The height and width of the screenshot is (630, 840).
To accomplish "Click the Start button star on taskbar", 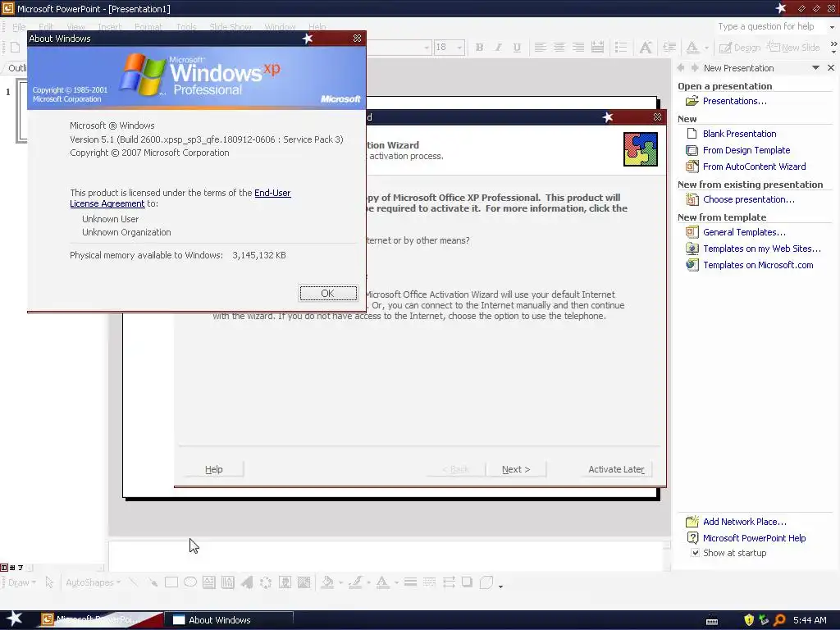I will click(x=14, y=619).
